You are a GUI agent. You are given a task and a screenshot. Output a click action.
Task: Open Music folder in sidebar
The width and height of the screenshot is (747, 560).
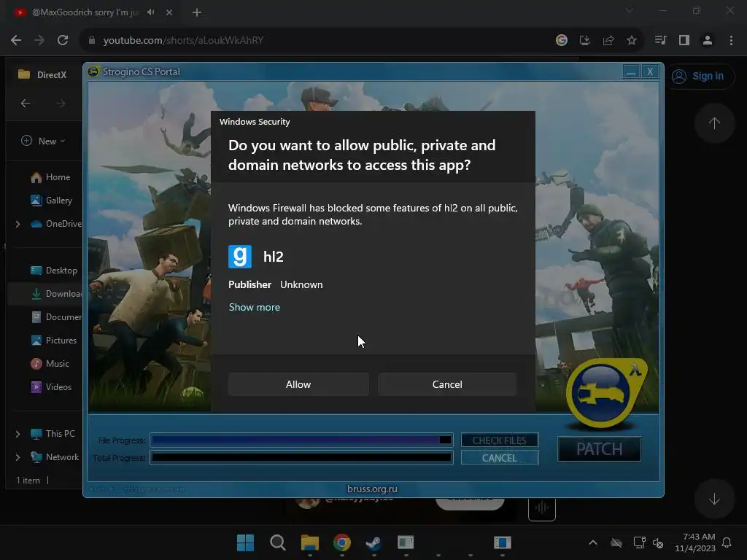50,364
